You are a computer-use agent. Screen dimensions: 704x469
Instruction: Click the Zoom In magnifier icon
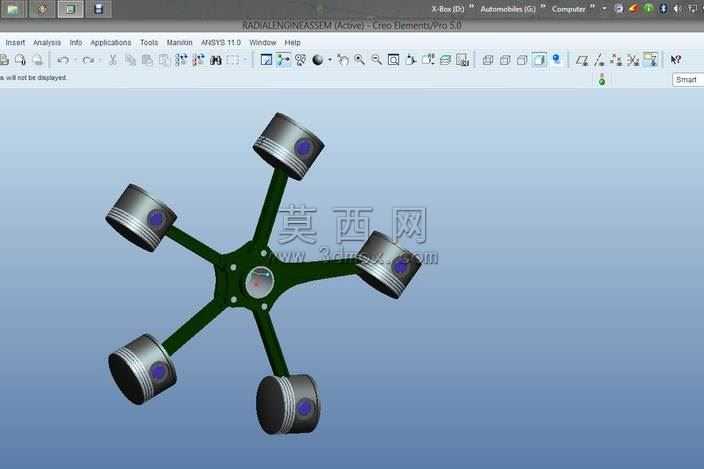[x=360, y=60]
